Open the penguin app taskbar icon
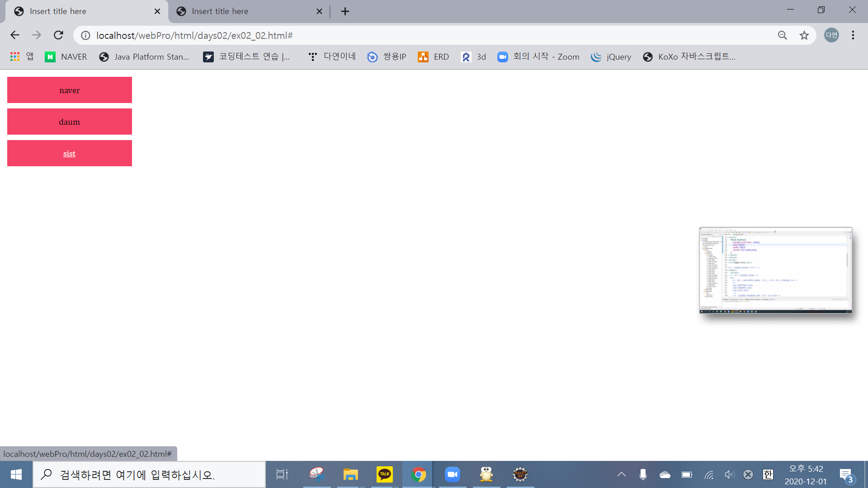The width and height of the screenshot is (868, 488). point(486,474)
